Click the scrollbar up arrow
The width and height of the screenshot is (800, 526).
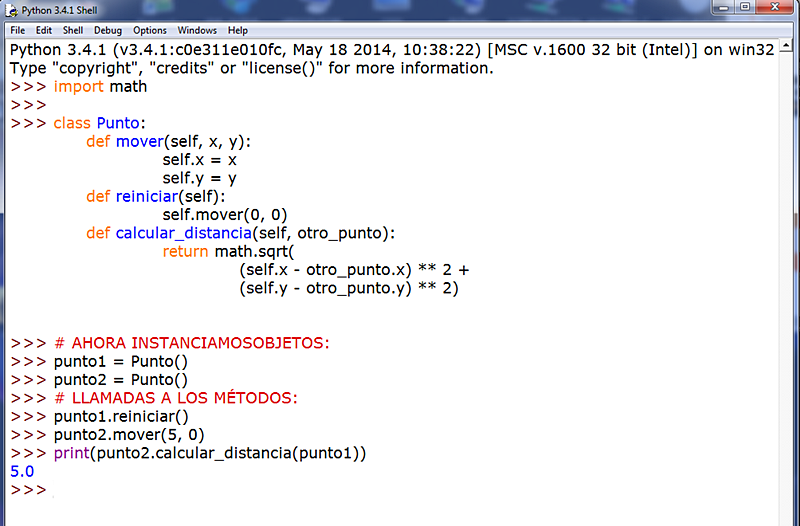[x=786, y=46]
